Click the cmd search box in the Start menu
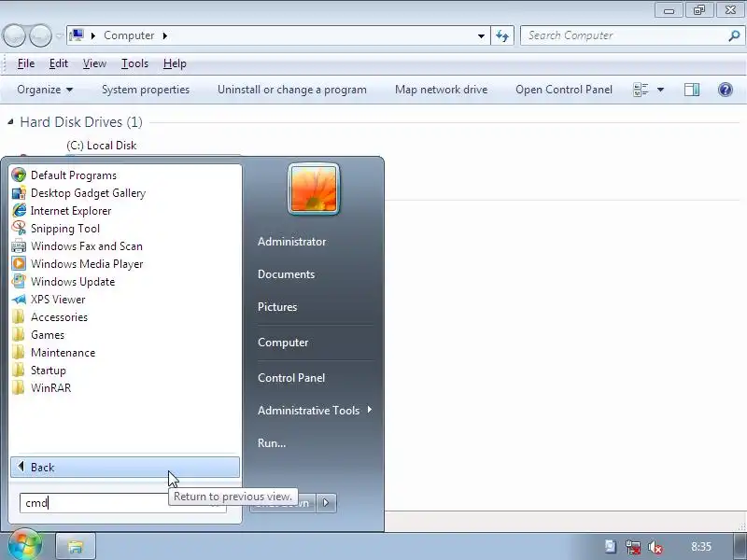The width and height of the screenshot is (747, 560). pyautogui.click(x=123, y=503)
